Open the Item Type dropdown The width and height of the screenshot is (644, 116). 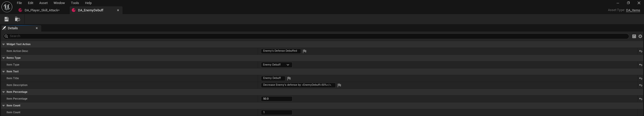click(276, 65)
